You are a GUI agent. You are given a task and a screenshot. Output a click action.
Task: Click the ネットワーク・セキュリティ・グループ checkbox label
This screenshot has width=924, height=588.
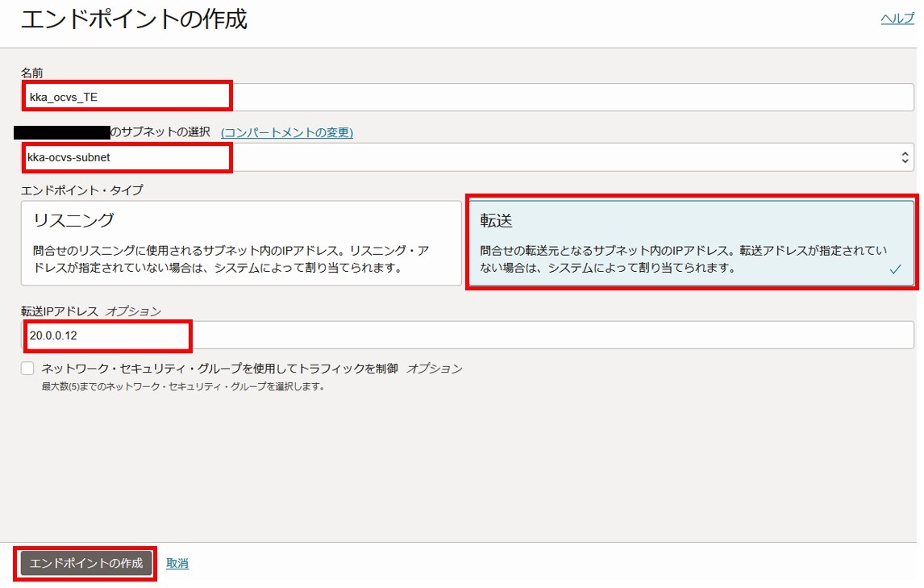(x=219, y=369)
